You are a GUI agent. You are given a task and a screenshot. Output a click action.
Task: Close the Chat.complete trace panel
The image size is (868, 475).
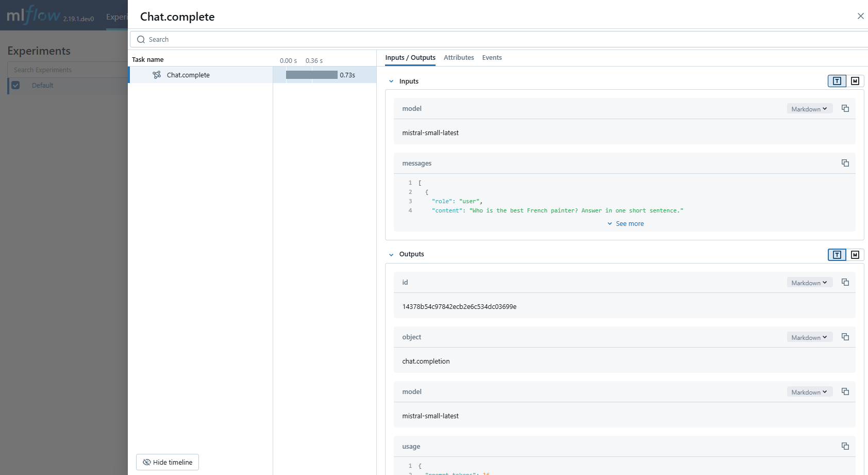click(x=860, y=16)
